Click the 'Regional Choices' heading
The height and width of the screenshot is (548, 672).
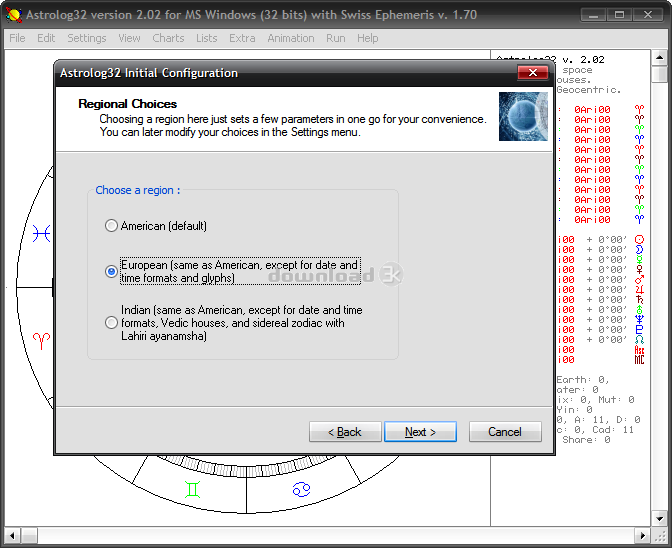[127, 104]
